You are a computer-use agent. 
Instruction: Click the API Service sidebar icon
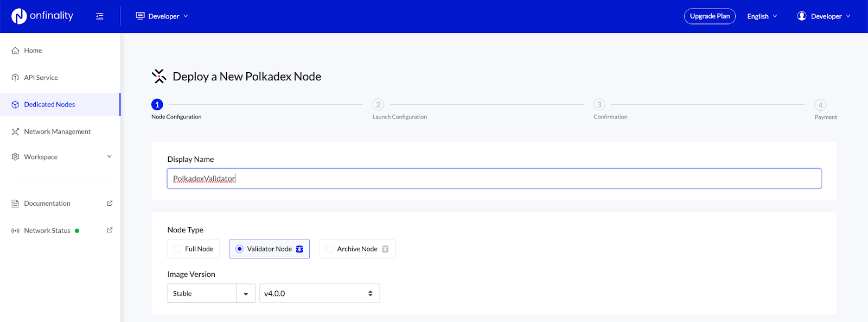click(15, 78)
